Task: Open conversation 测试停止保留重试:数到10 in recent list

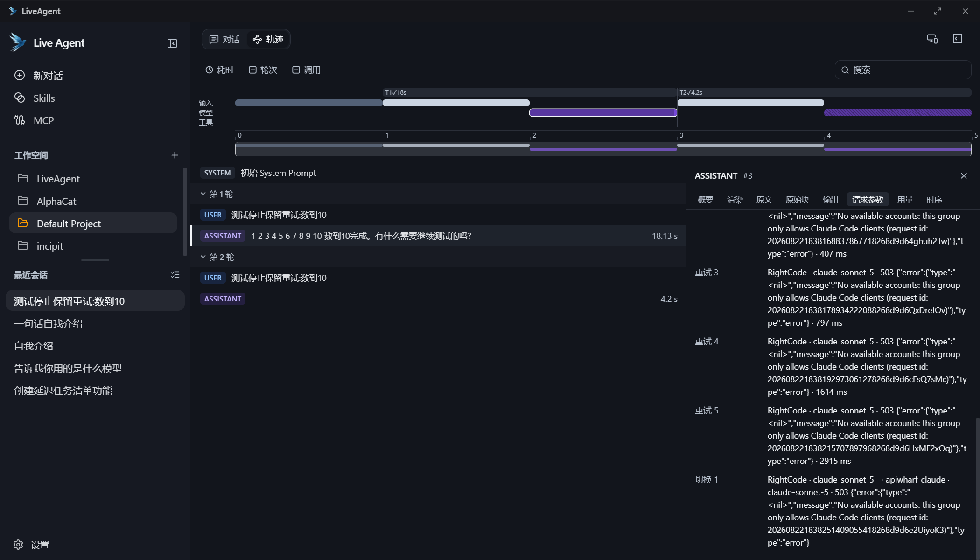Action: coord(95,301)
